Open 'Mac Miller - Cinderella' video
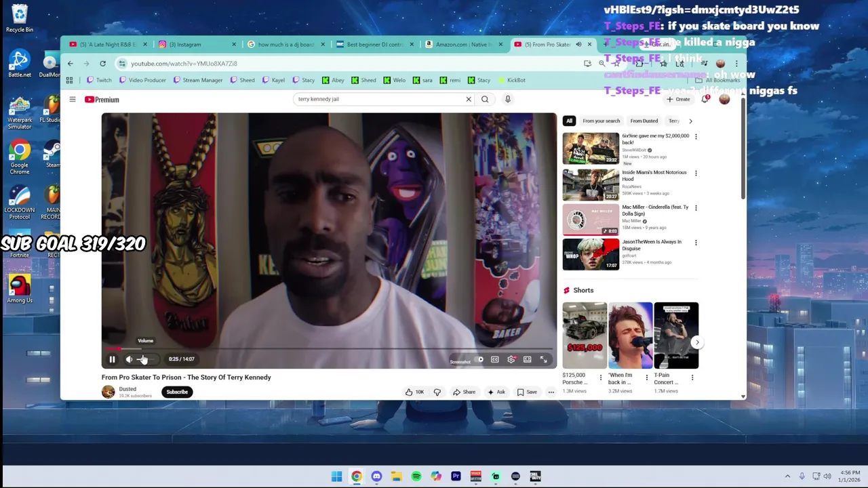The image size is (868, 488). coord(591,220)
